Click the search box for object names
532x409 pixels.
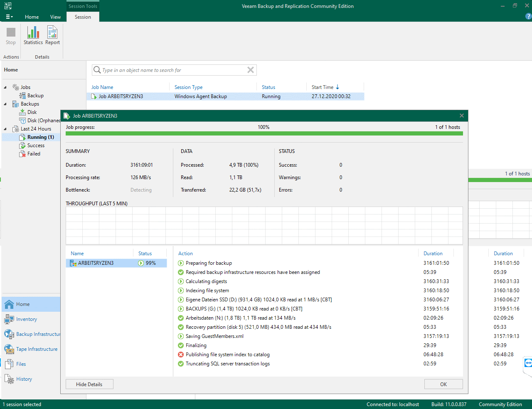pyautogui.click(x=174, y=70)
